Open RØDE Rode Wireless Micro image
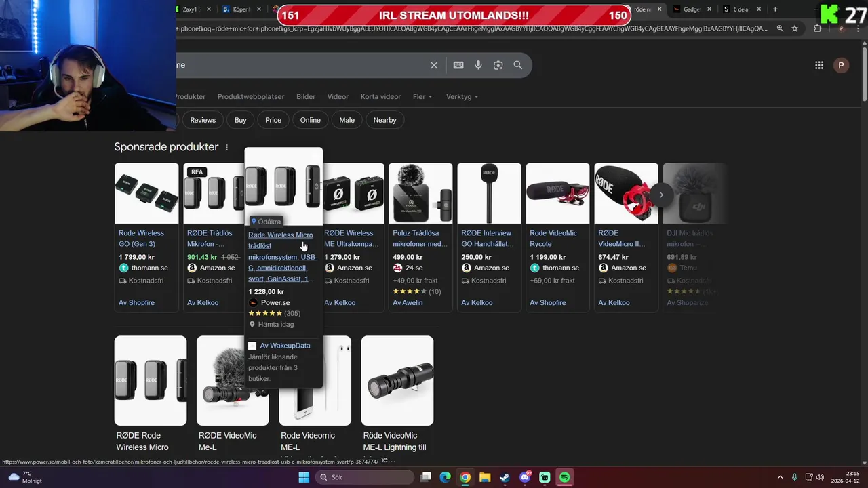 (x=151, y=381)
